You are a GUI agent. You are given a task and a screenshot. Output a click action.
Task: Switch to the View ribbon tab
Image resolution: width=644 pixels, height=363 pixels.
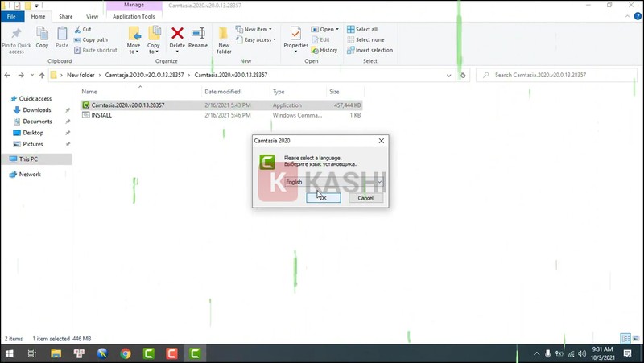pyautogui.click(x=92, y=16)
